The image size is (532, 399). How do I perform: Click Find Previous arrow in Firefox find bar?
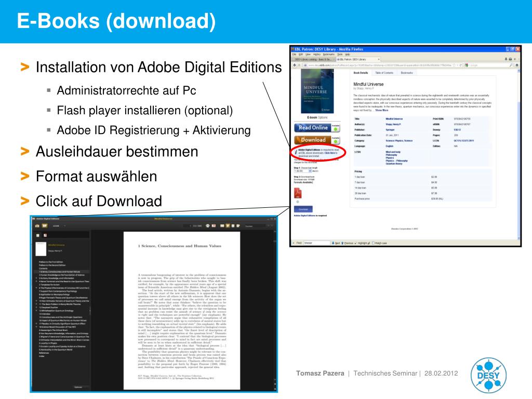(x=342, y=243)
